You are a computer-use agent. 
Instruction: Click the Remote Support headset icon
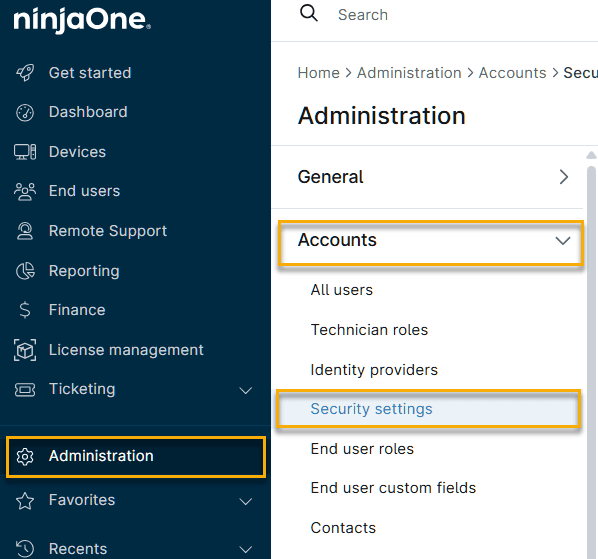25,231
